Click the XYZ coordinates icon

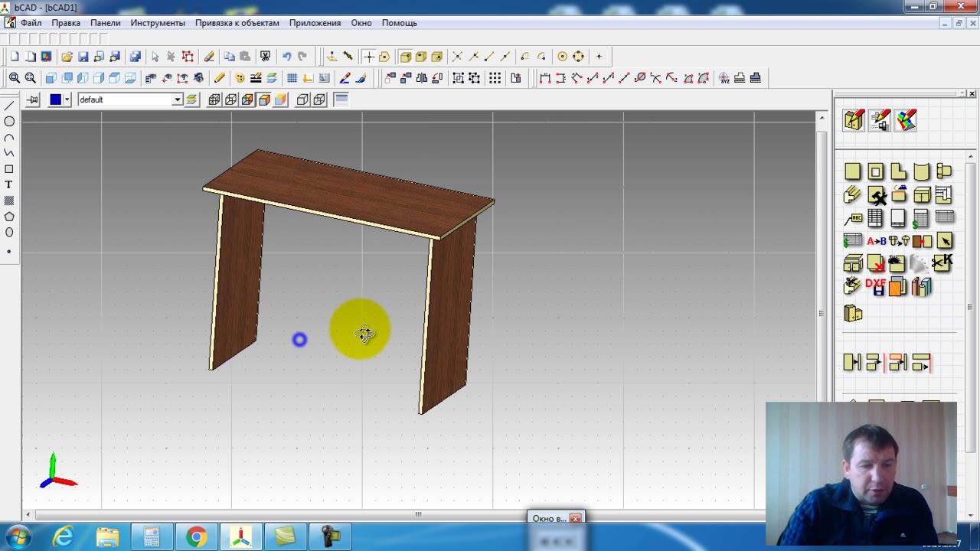[724, 78]
